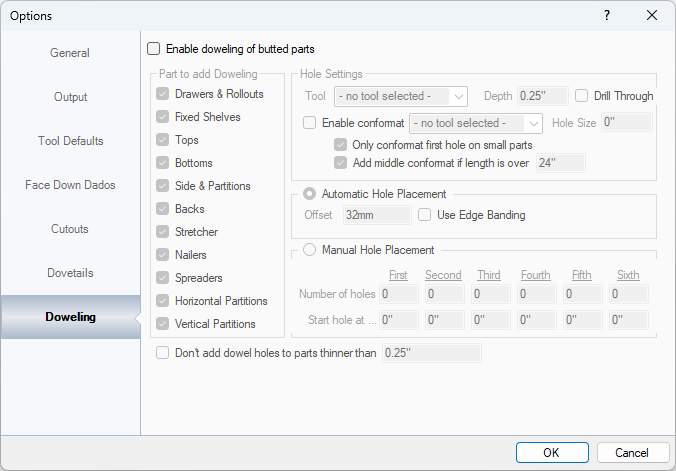676x471 pixels.
Task: Go to the Face Down Dados tab
Action: click(70, 185)
